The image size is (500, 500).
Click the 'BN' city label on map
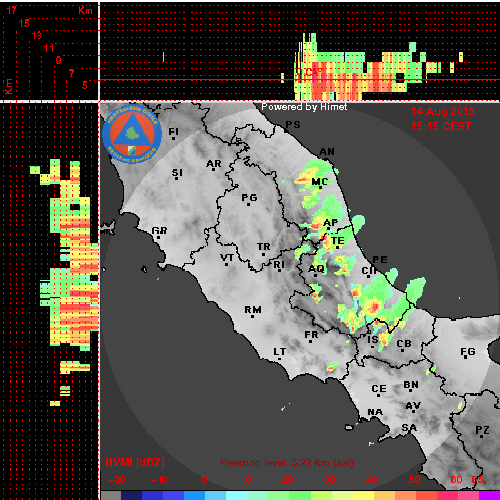point(411,385)
